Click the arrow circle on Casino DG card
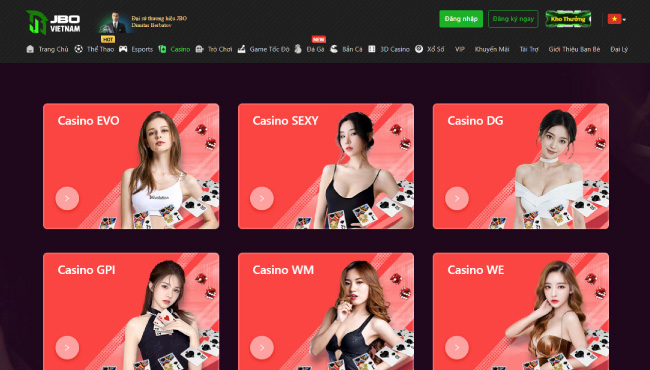The image size is (650, 370). [x=457, y=198]
